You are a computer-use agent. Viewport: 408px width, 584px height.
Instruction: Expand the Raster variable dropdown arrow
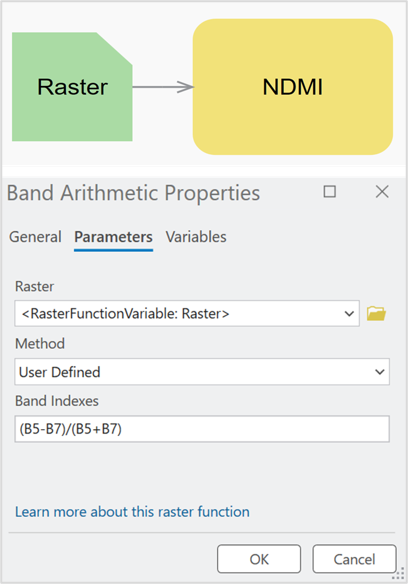click(x=349, y=314)
